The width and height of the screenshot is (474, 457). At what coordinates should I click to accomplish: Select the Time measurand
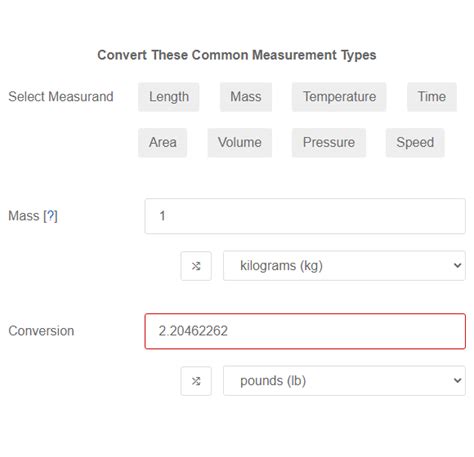coord(432,97)
